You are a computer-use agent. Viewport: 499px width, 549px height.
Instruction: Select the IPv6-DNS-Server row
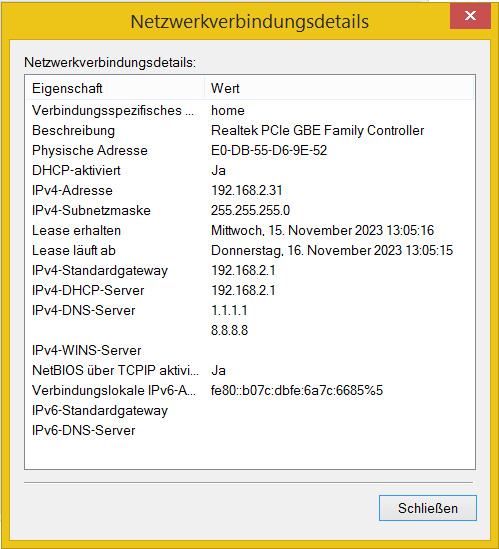coord(250,430)
